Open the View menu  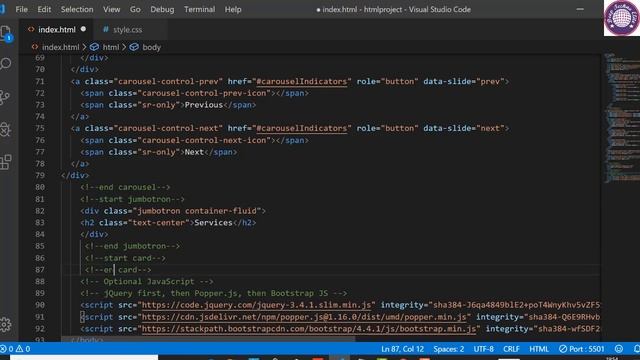pos(111,9)
